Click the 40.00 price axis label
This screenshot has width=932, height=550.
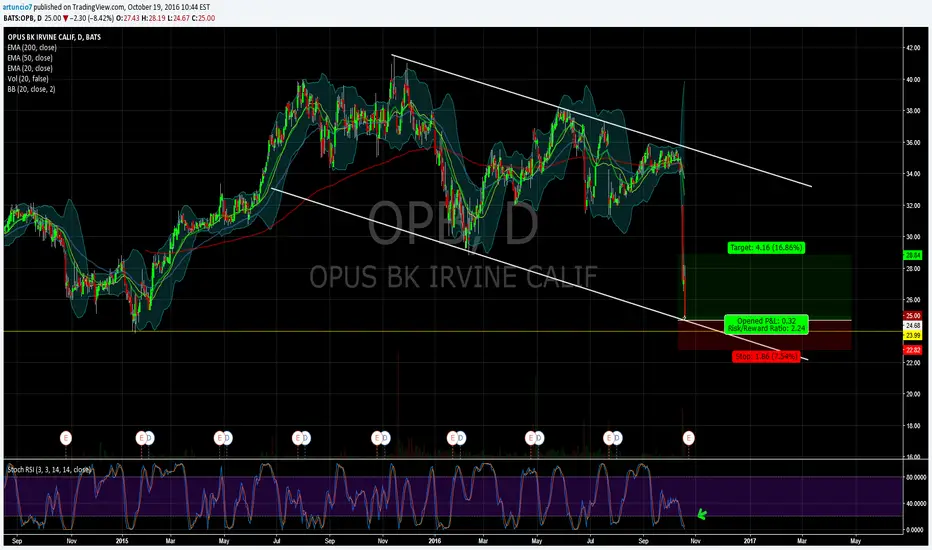(913, 80)
